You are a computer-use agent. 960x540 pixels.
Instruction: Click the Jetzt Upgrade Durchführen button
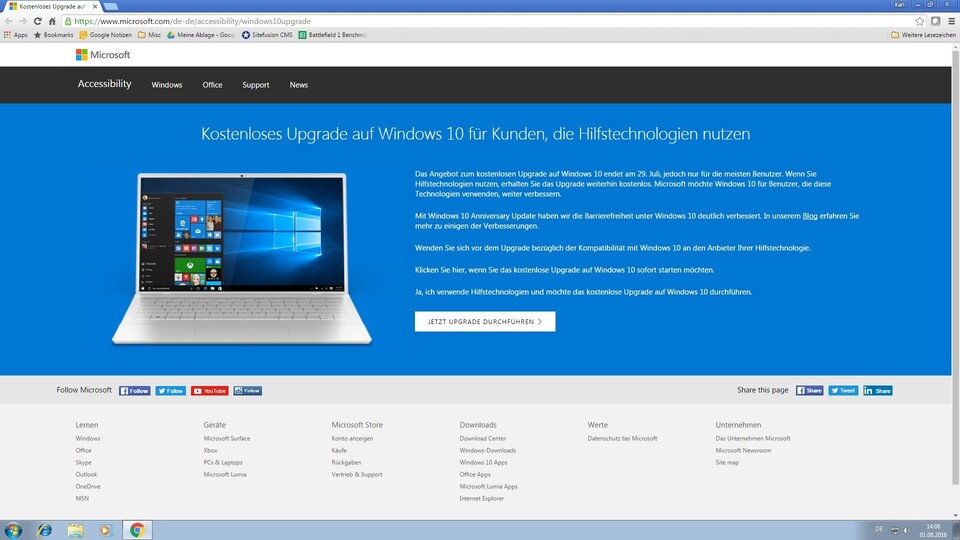pos(485,322)
